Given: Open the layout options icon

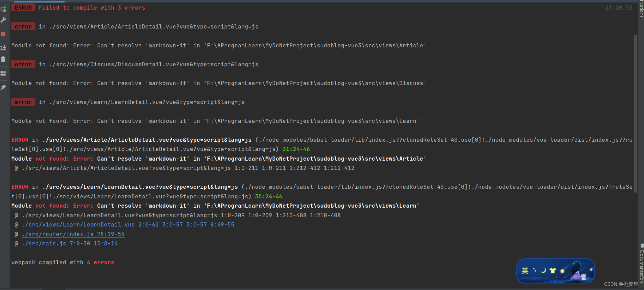Looking at the screenshot, I should point(3,73).
